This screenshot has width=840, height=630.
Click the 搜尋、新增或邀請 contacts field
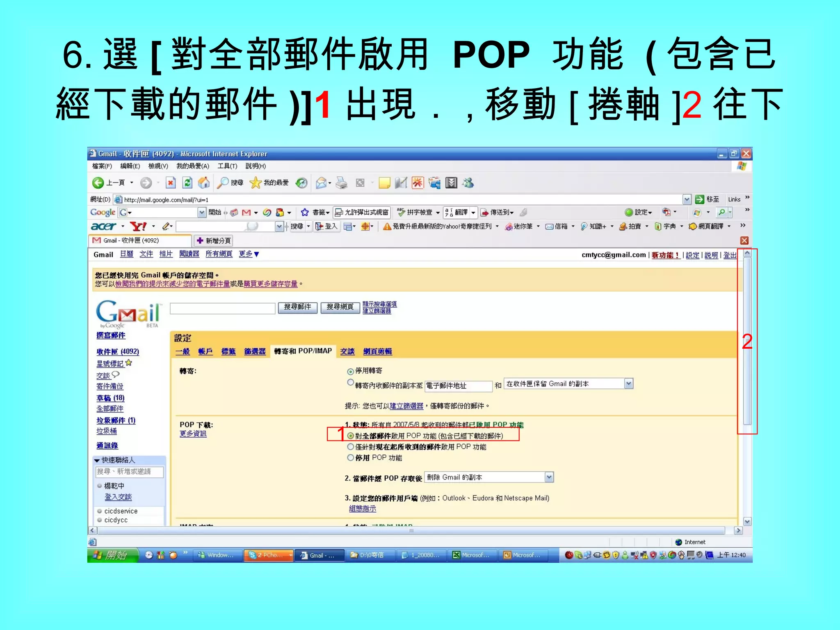coord(129,472)
